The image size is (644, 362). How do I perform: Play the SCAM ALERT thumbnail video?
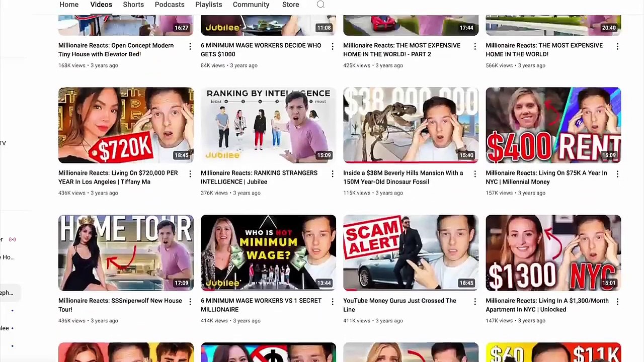click(x=411, y=253)
